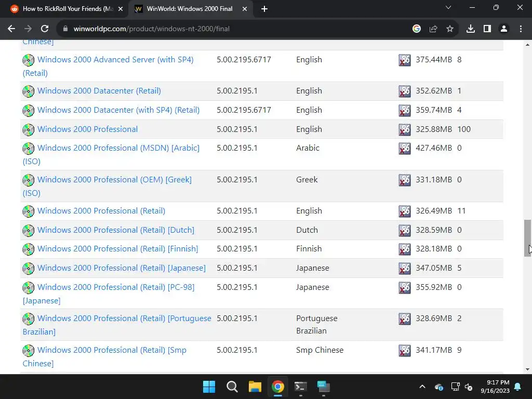This screenshot has width=532, height=399.
Task: Click the download count 100
Action: pyautogui.click(x=464, y=129)
